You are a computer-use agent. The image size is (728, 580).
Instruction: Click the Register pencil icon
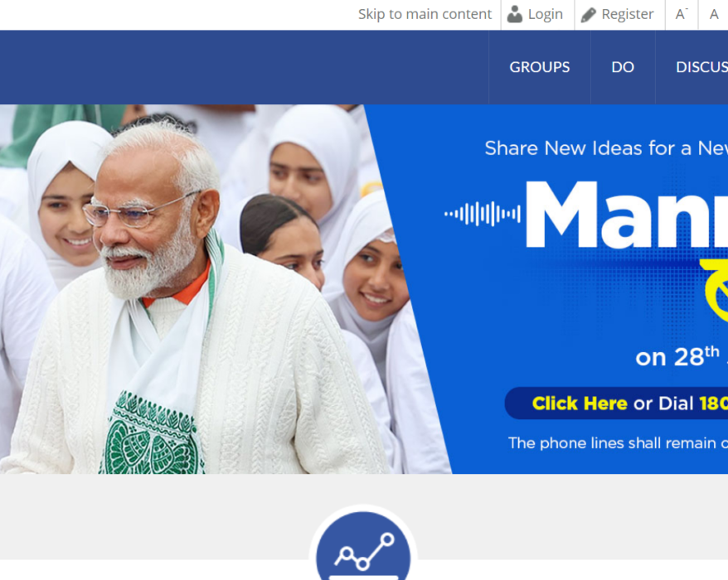[x=588, y=15]
